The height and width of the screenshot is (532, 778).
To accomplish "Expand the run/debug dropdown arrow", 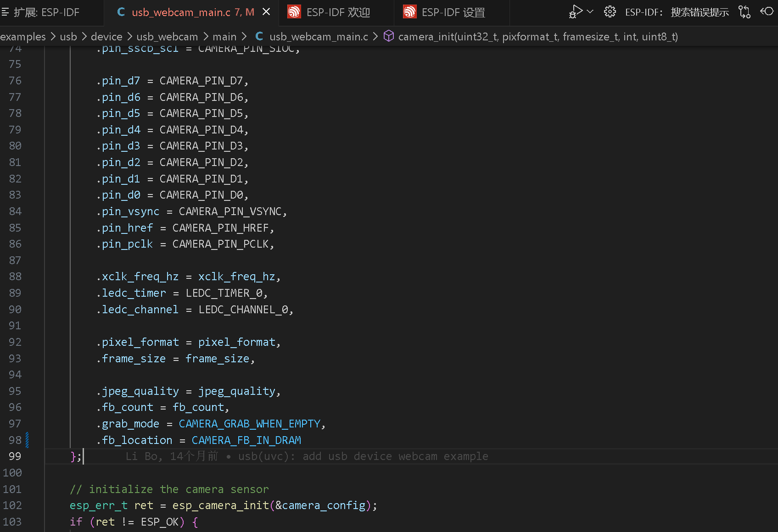I will [x=590, y=12].
